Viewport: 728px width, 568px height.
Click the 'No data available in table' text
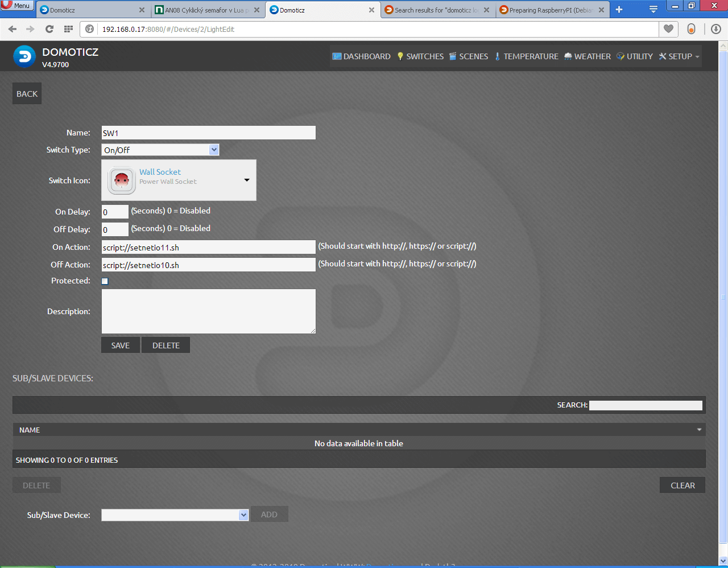click(359, 443)
